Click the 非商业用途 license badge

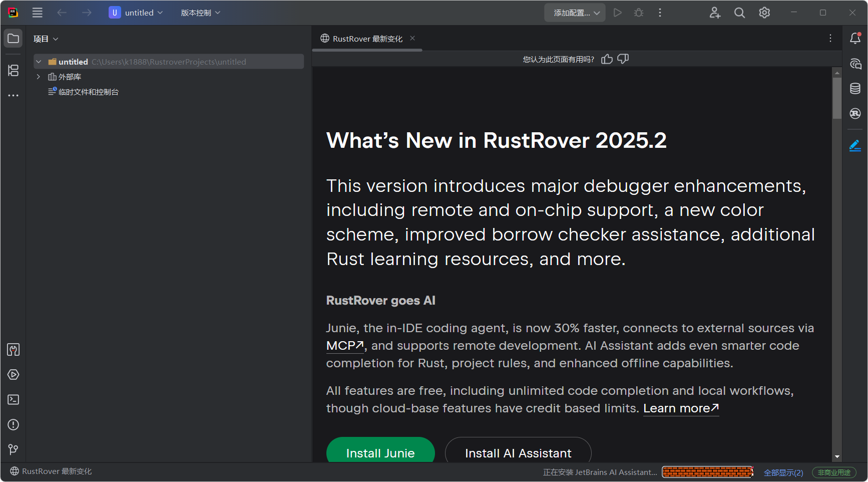(x=834, y=472)
